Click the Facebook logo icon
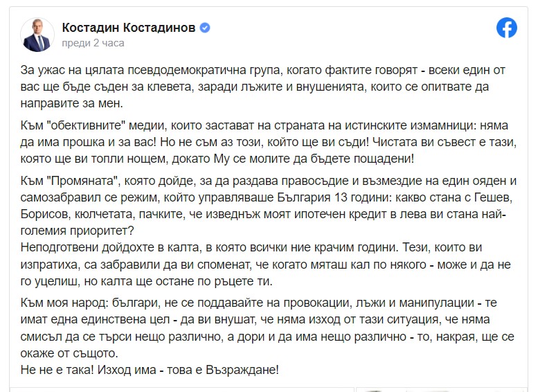Screen dimensions: 547x392 tap(507, 27)
